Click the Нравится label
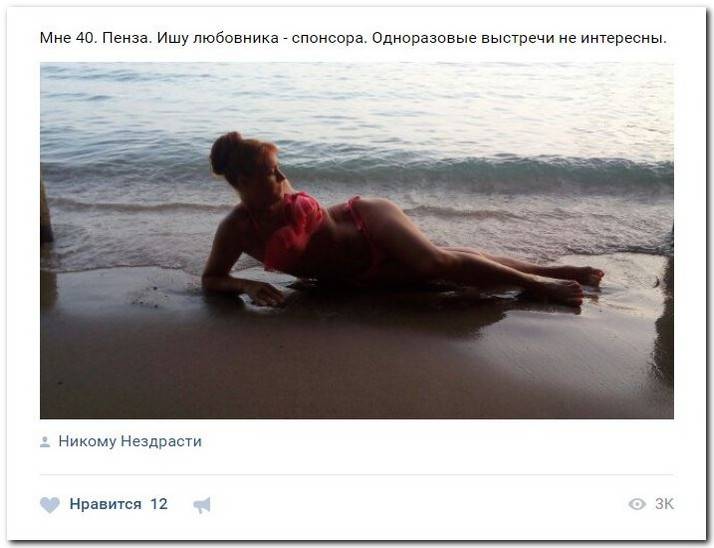This screenshot has height=548, width=714. click(x=105, y=504)
